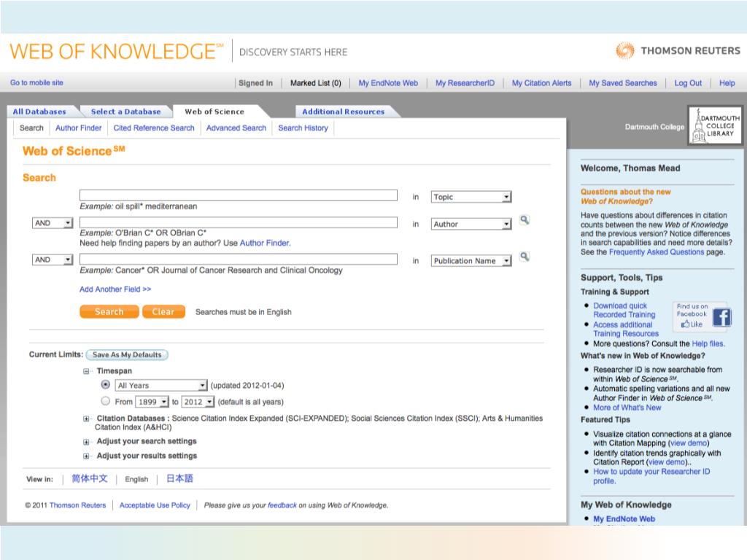Click the orange Clear button
Viewport: 747px width, 560px height.
(x=163, y=311)
